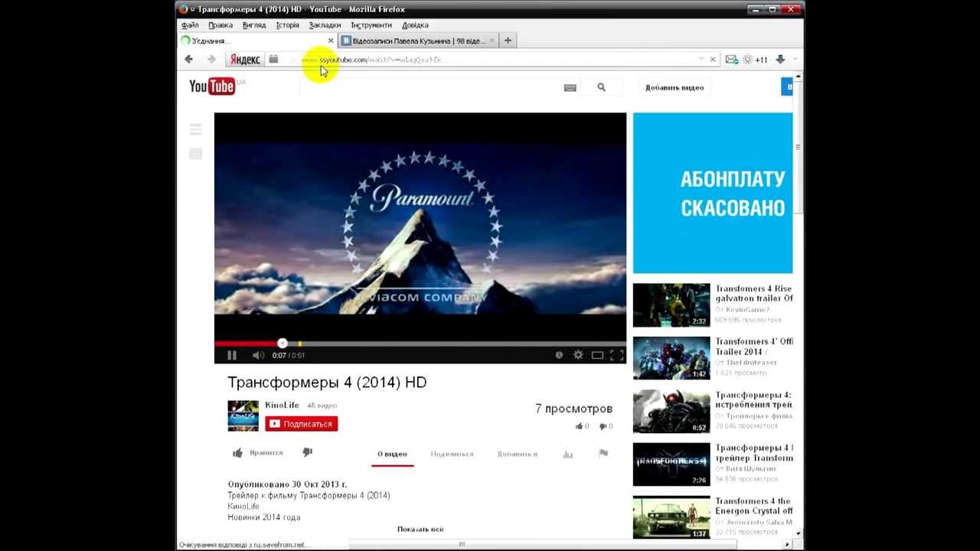Screen dimensions: 980x551
Task: Mute the video with the speaker icon
Action: click(x=258, y=355)
